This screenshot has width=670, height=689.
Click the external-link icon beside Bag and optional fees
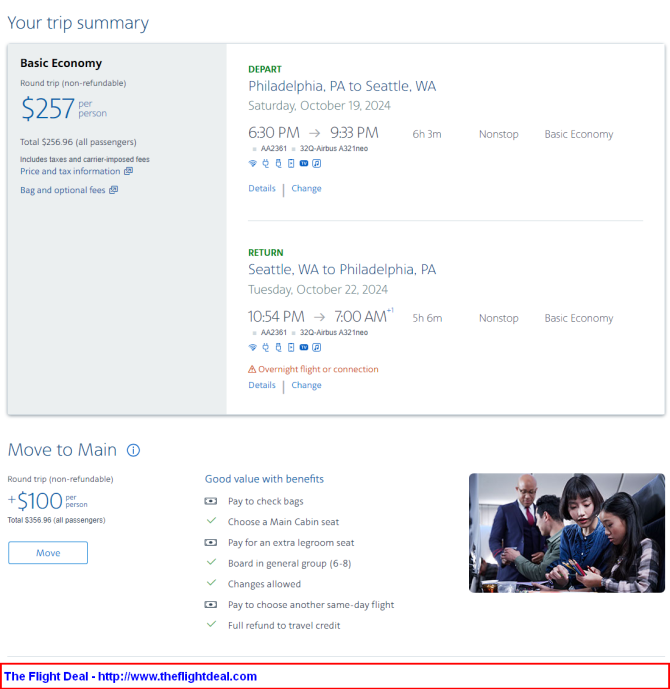pyautogui.click(x=113, y=189)
